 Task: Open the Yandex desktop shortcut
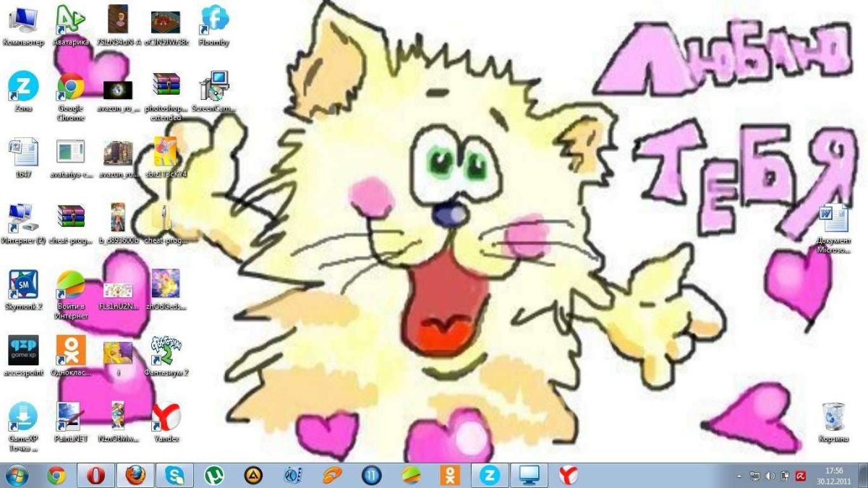point(166,416)
